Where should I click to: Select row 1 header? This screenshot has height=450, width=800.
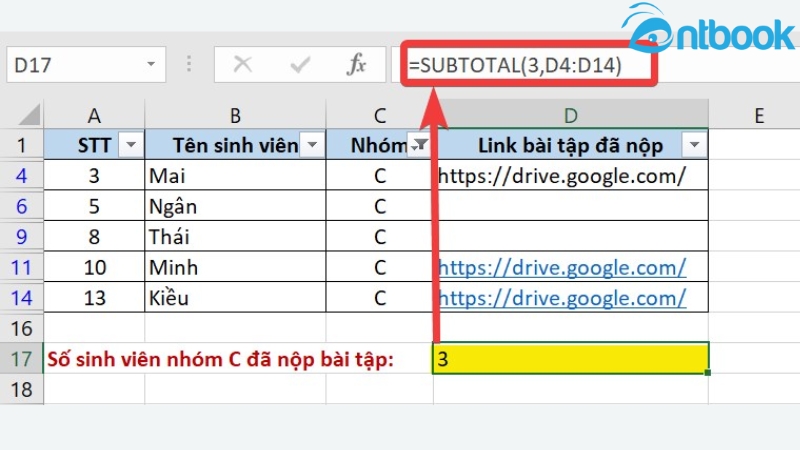tap(21, 145)
